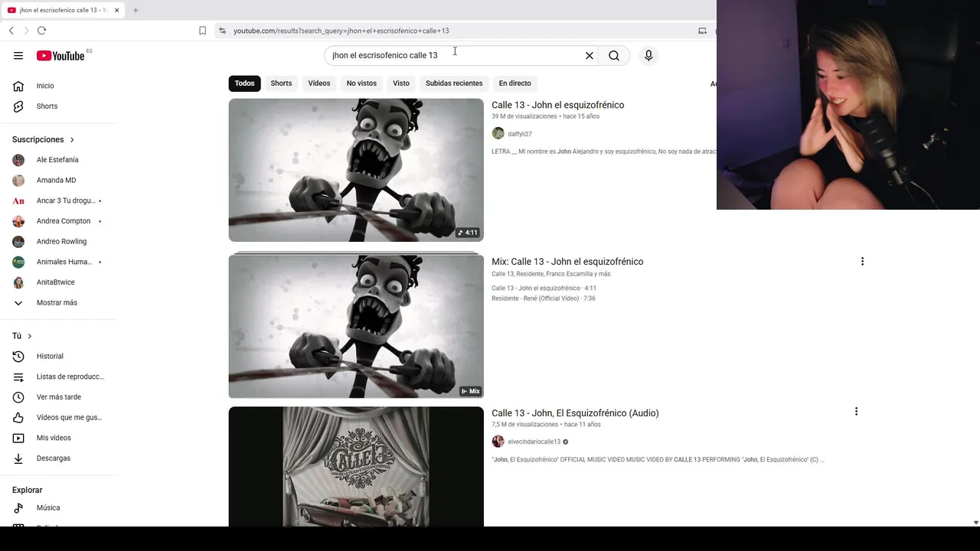
Task: Open Música note icon under Explorar
Action: [x=18, y=507]
